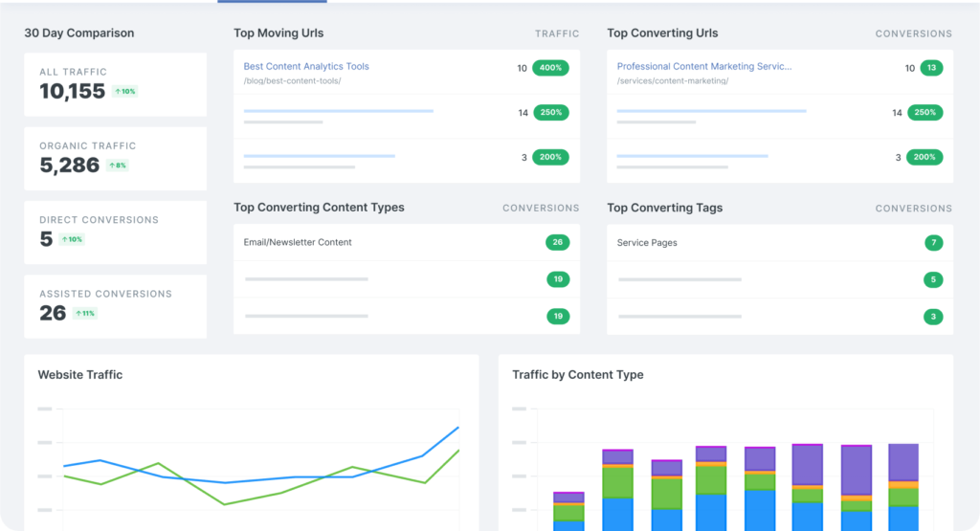This screenshot has height=531, width=980.
Task: Select the Organic Traffic 5,286 card
Action: click(115, 158)
